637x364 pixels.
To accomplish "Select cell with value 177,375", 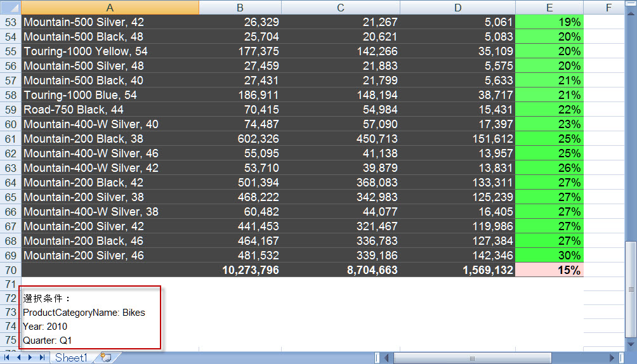I will click(x=240, y=51).
